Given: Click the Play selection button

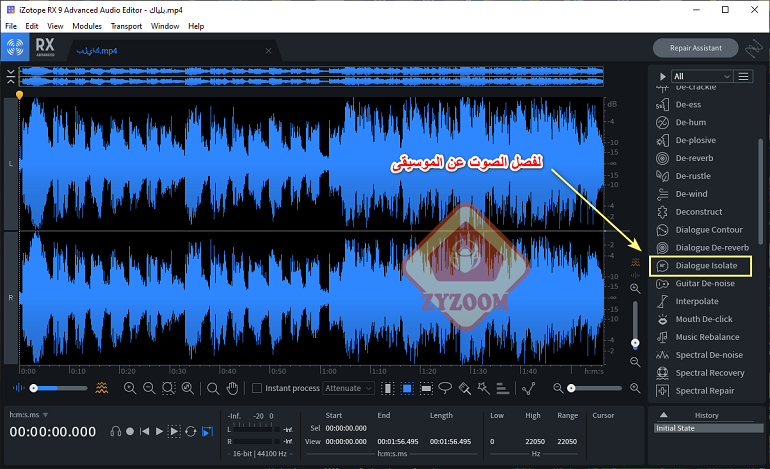Looking at the screenshot, I should [x=174, y=431].
